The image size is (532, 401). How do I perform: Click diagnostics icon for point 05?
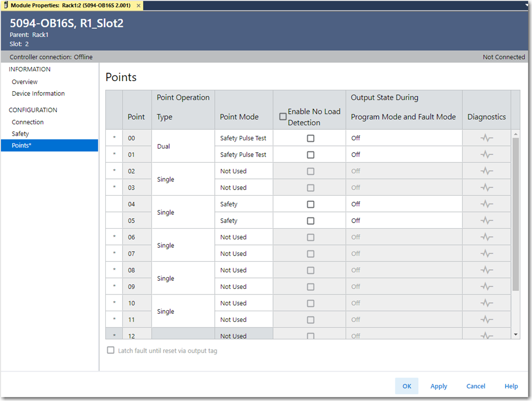(486, 221)
